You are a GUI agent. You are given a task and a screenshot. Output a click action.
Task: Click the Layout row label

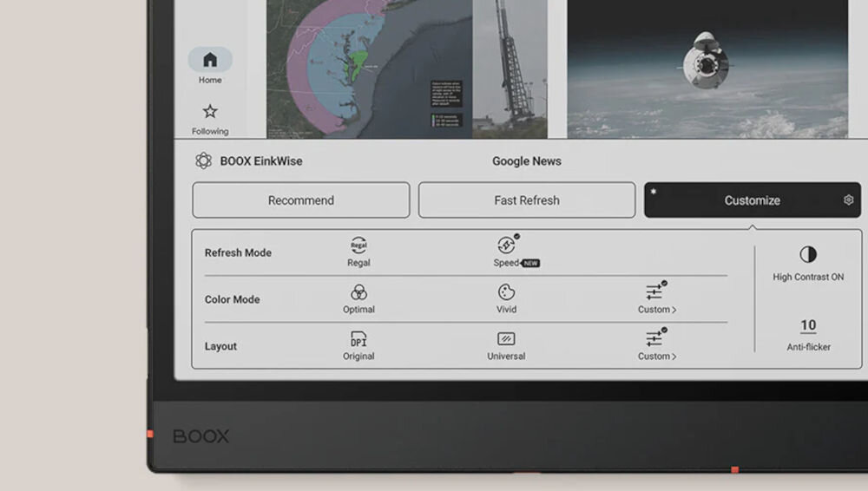[x=220, y=346]
